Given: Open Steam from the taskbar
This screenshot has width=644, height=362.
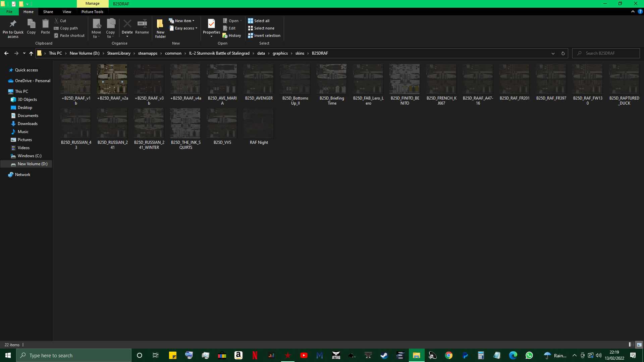Looking at the screenshot, I should click(x=384, y=355).
